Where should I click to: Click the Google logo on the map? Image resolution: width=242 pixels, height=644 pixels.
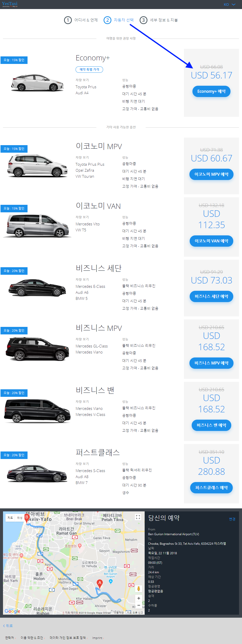[x=12, y=611]
